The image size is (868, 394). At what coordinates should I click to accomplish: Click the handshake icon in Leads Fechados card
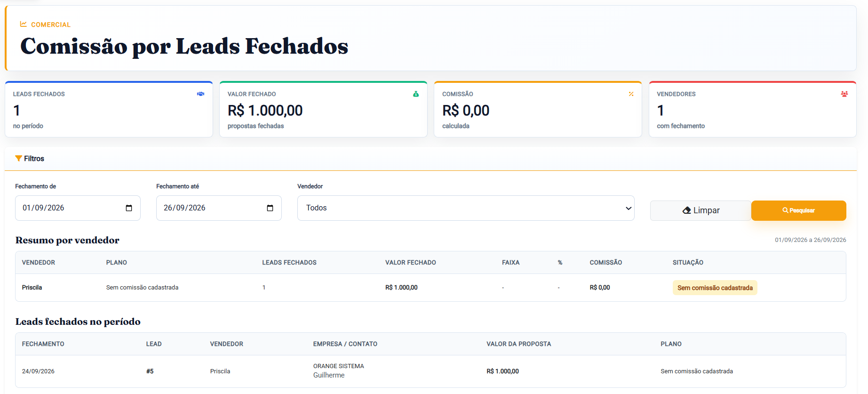click(200, 94)
